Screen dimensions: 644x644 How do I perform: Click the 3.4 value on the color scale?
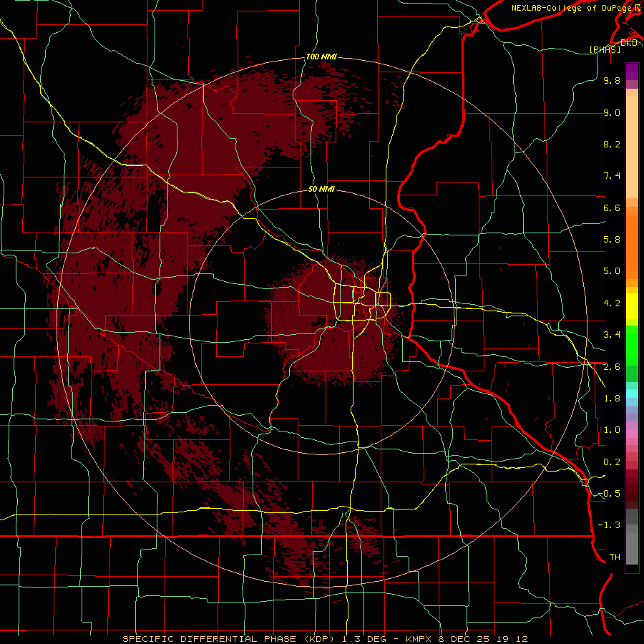coord(612,335)
